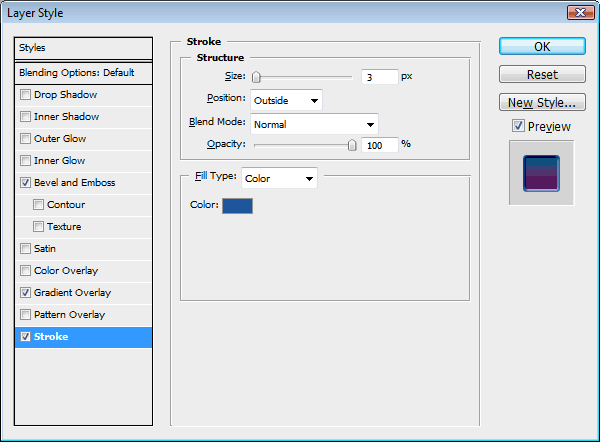
Task: Open the Contour settings label
Action: (66, 204)
